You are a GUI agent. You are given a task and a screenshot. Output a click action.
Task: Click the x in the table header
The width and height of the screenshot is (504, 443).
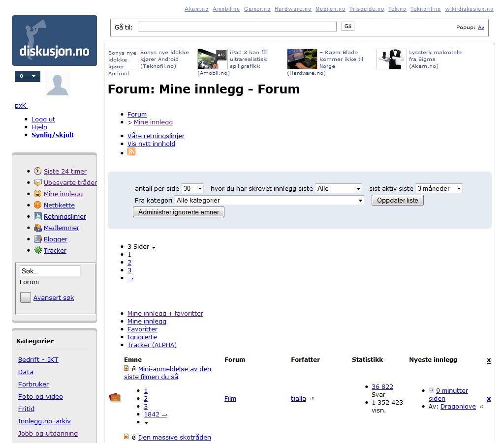click(x=489, y=360)
